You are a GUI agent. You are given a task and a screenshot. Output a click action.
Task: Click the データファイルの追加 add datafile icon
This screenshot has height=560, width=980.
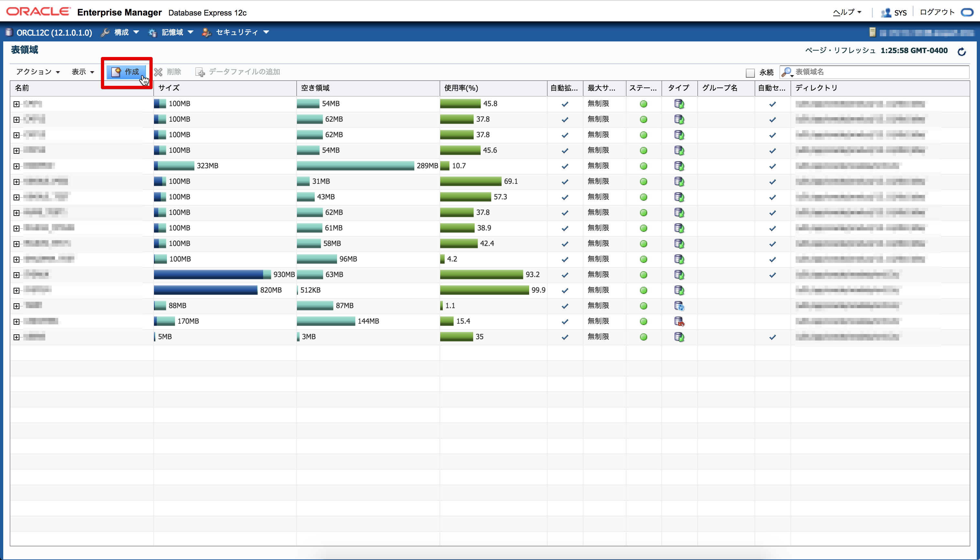(200, 72)
